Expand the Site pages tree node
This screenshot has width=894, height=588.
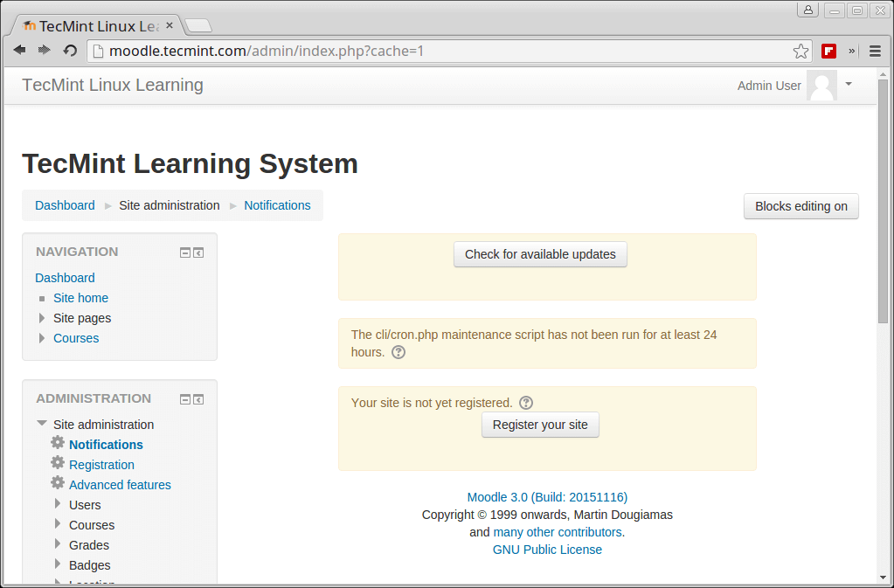pos(42,318)
